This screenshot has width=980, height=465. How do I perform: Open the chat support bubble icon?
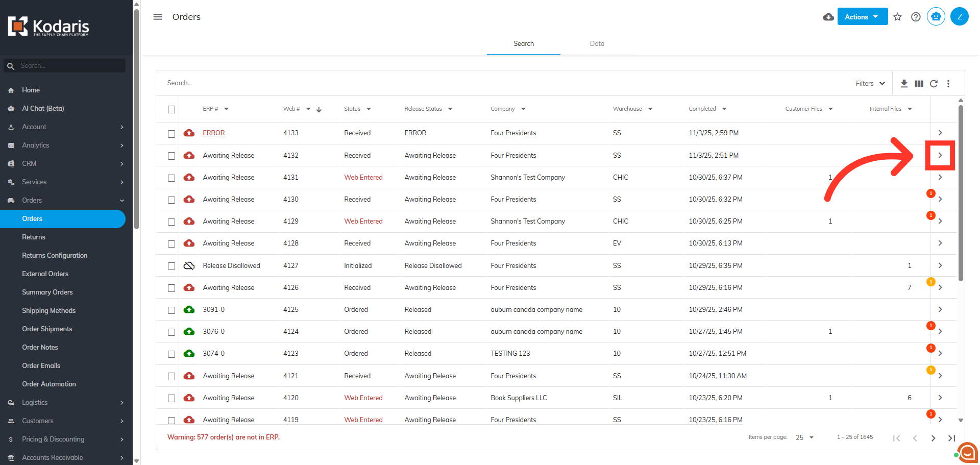pyautogui.click(x=967, y=452)
